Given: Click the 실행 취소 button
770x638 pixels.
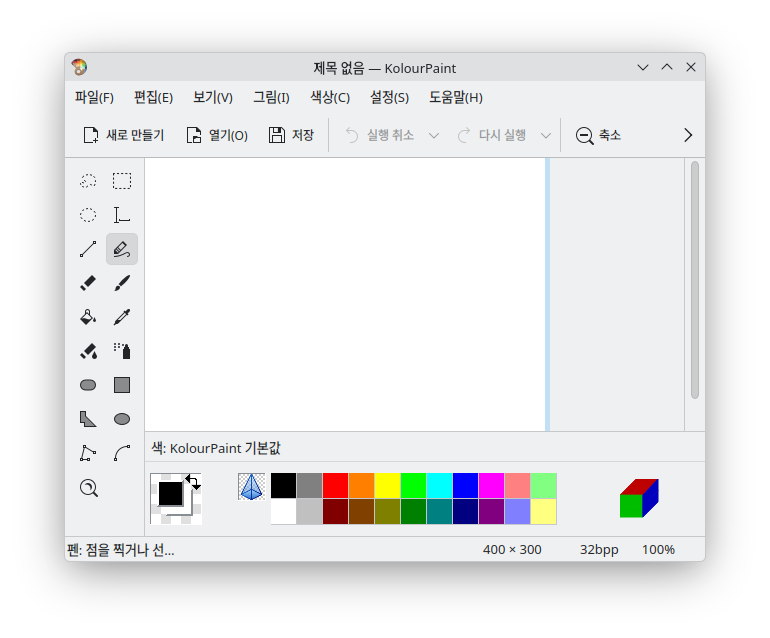Looking at the screenshot, I should point(380,135).
